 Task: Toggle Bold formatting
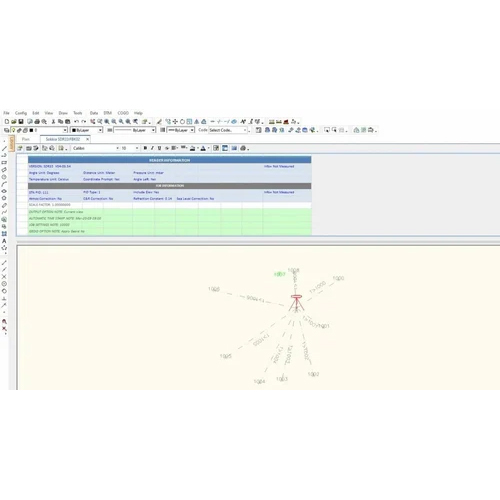[145, 148]
